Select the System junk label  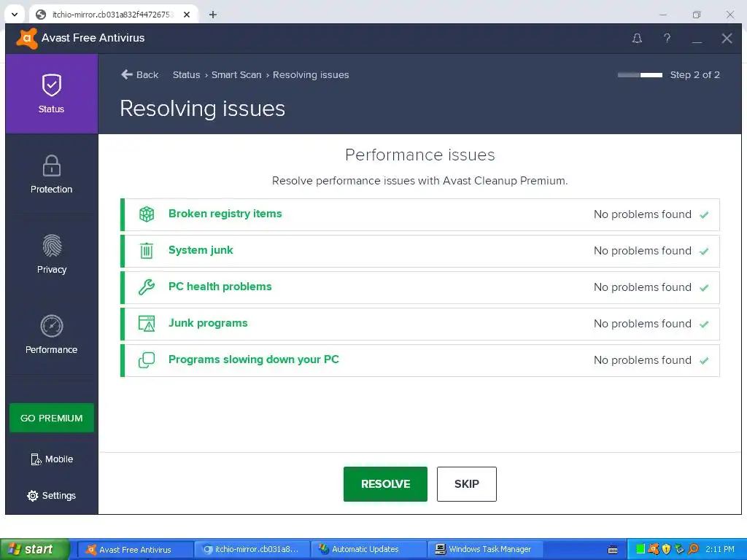pyautogui.click(x=201, y=250)
